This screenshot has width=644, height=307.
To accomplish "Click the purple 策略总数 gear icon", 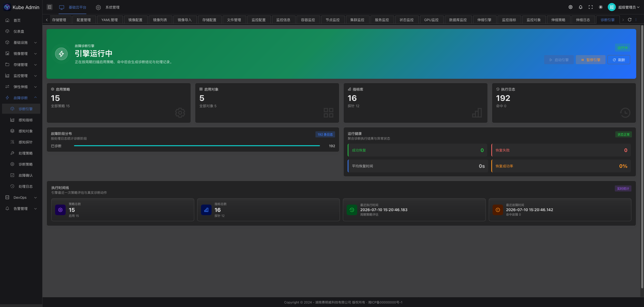I will [60, 210].
